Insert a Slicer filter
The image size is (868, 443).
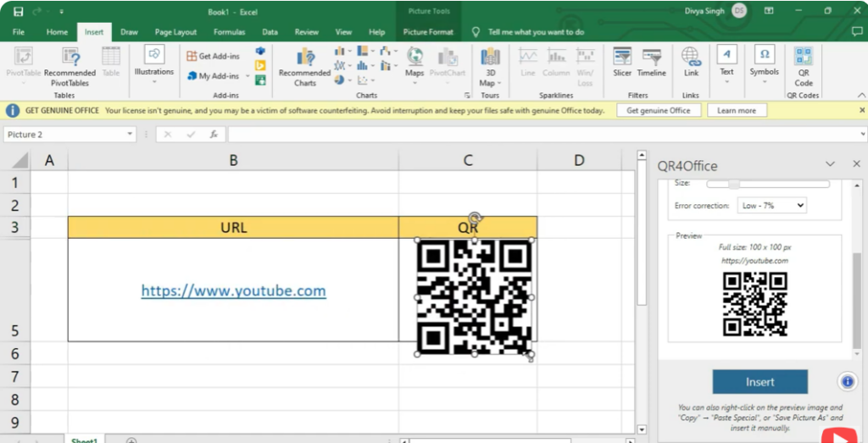622,62
